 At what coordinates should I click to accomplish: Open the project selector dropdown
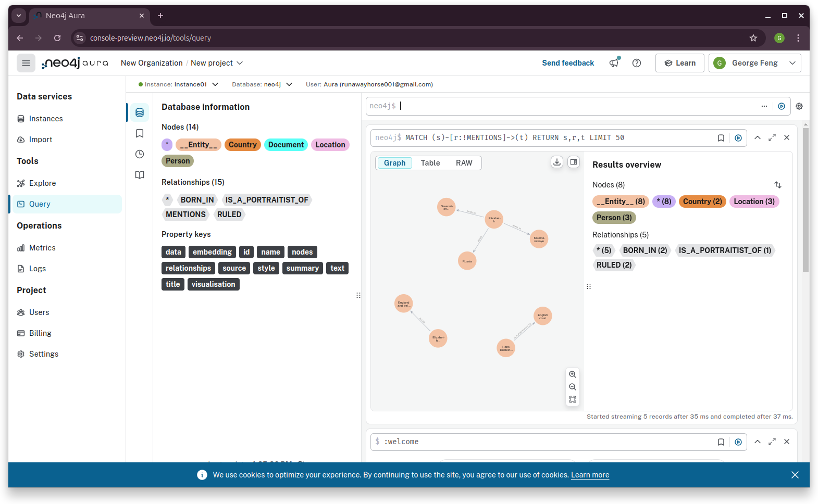tap(217, 63)
